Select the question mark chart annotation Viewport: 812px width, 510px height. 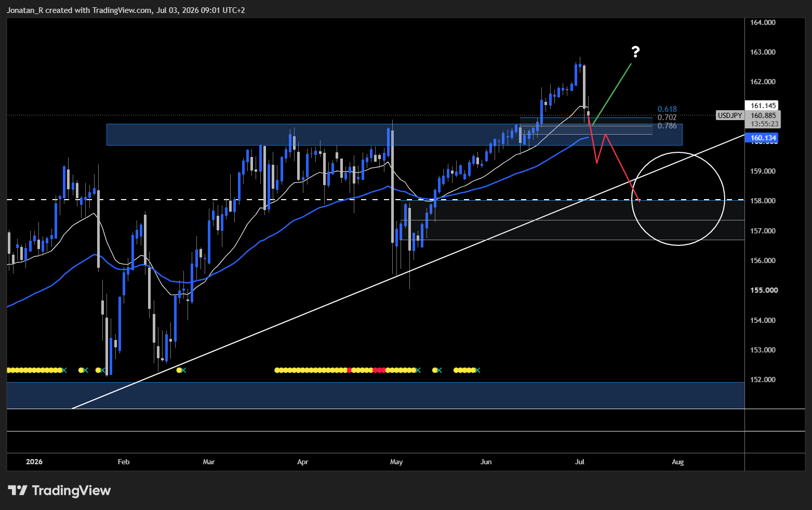[x=635, y=51]
